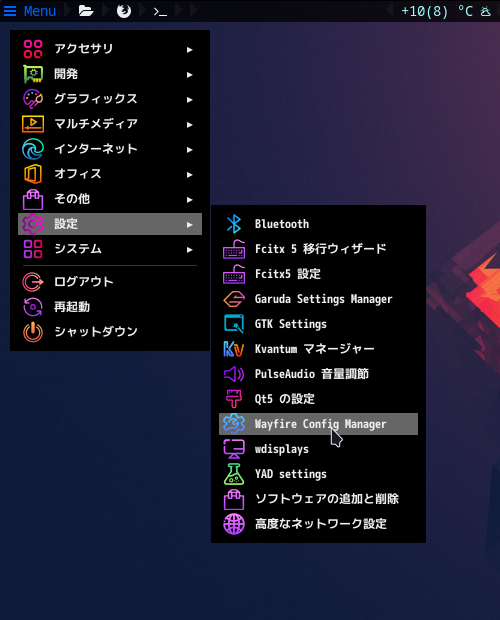Click the wdisplays monitor icon

(234, 449)
